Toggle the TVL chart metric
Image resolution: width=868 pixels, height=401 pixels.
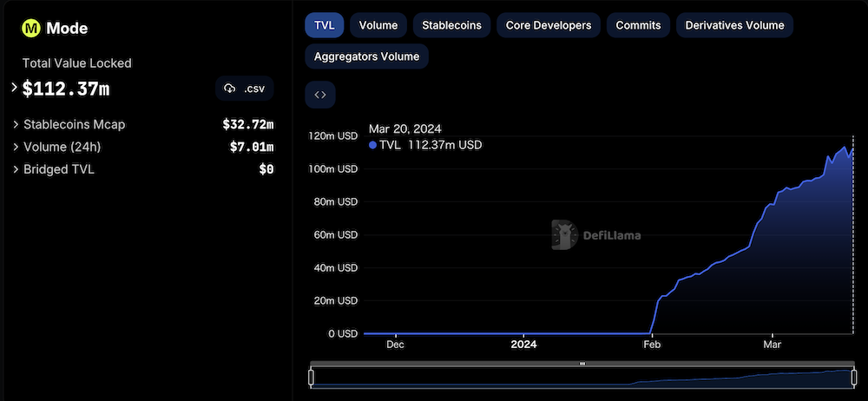click(325, 25)
